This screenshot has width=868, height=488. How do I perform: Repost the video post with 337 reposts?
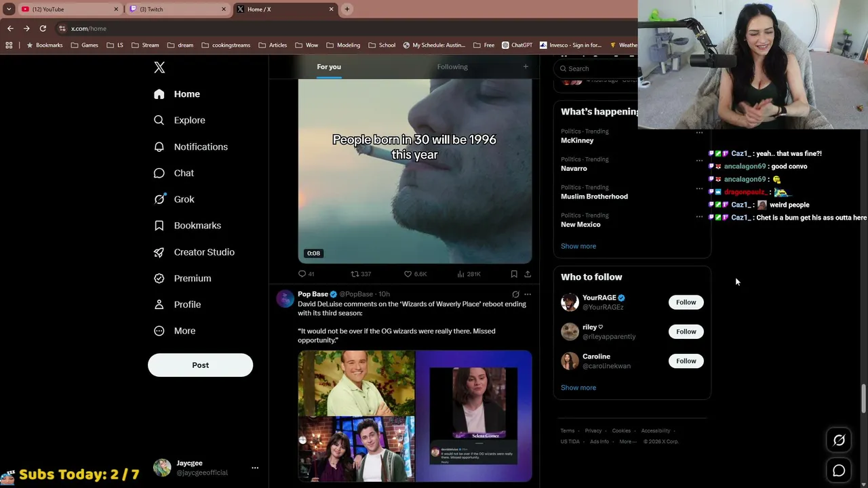coord(361,274)
